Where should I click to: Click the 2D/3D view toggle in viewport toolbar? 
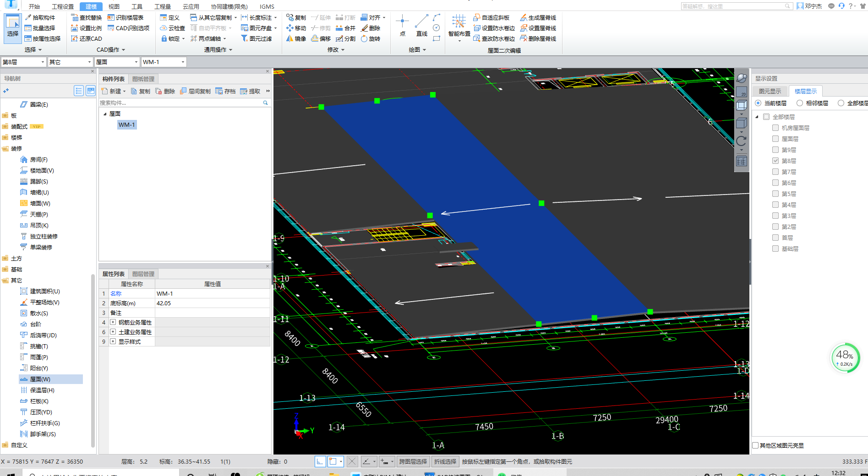point(742,92)
